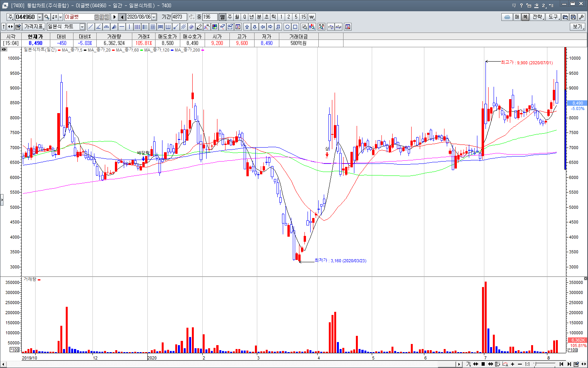Click the bottom stop playback button
The height and width of the screenshot is (368, 588).
(483, 364)
